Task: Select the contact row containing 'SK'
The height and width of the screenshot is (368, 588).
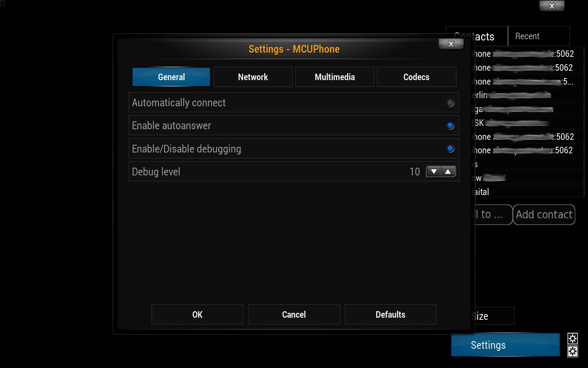Action: (x=529, y=123)
